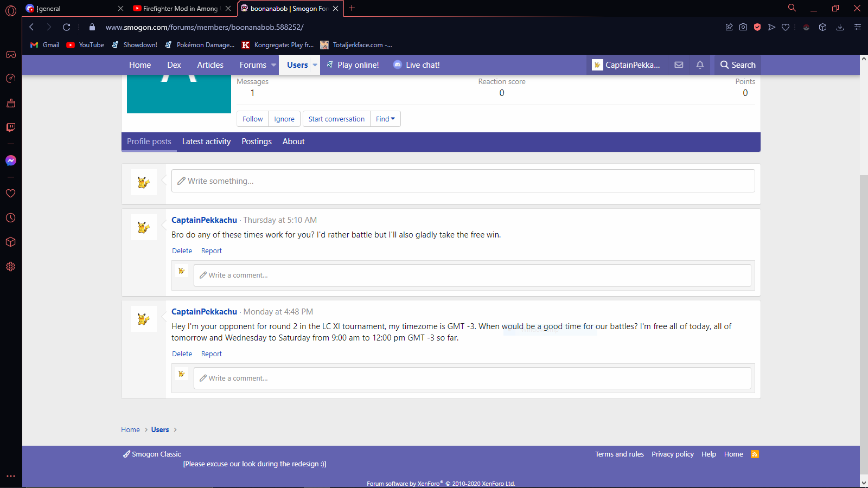The height and width of the screenshot is (488, 868).
Task: Switch to the Latest activity tab
Action: (206, 142)
